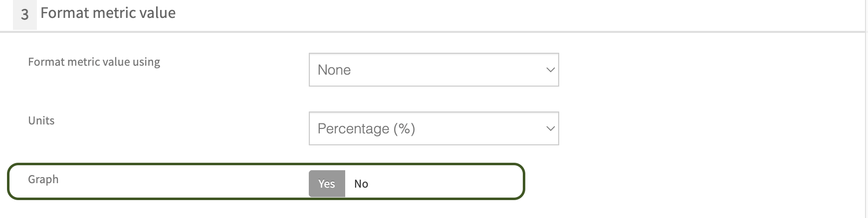Select the None text in the format box
This screenshot has height=218, width=868.
coord(334,70)
